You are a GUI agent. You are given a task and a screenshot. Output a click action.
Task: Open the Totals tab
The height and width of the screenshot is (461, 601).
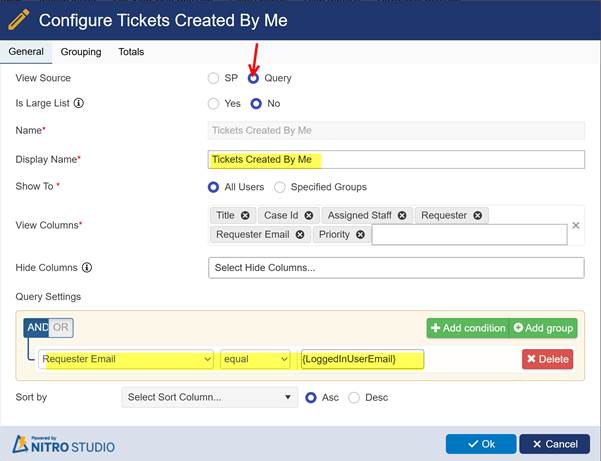(x=131, y=52)
